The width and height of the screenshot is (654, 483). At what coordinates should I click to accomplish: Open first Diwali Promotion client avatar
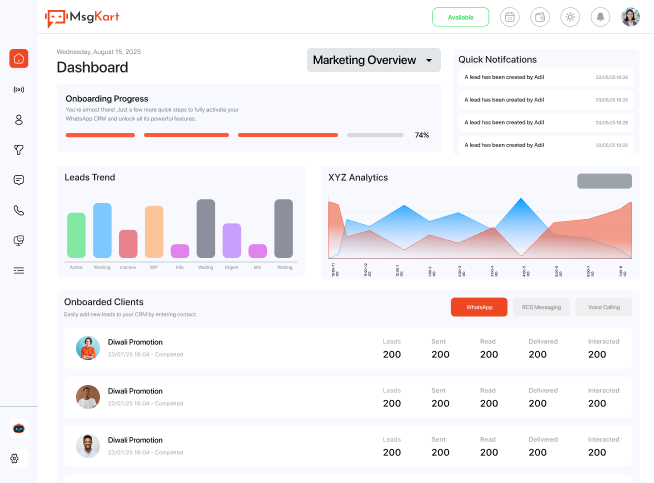tap(88, 348)
